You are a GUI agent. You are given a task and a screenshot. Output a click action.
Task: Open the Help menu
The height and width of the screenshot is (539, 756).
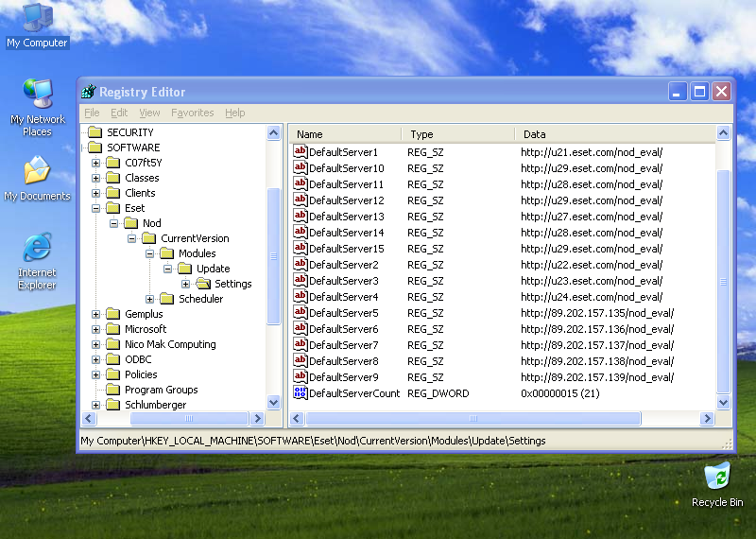[x=234, y=113]
